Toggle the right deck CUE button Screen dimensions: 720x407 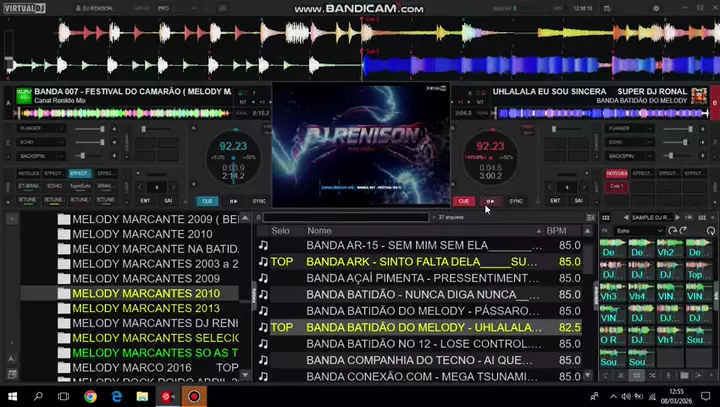point(464,201)
